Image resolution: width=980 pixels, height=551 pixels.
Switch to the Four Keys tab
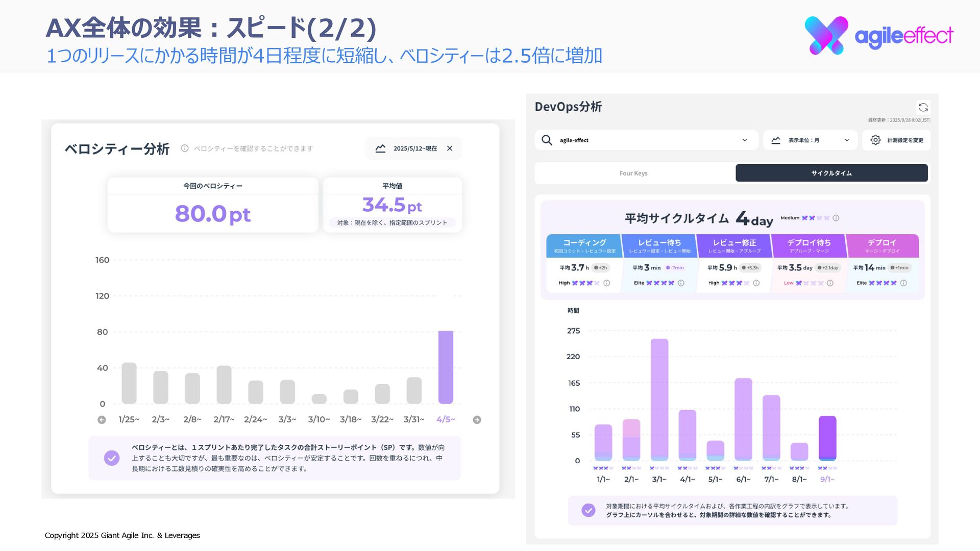633,173
